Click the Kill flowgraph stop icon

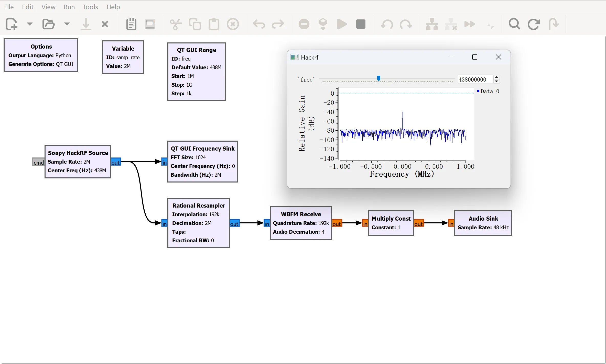click(361, 24)
